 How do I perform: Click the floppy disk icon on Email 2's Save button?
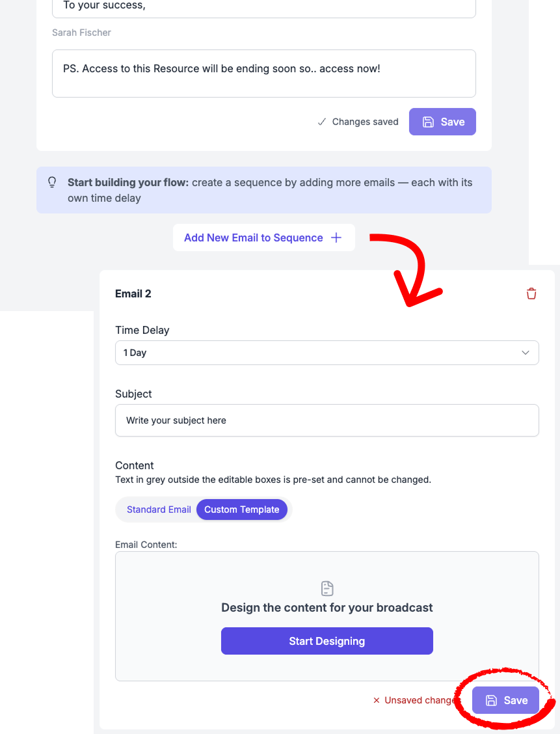(x=492, y=700)
